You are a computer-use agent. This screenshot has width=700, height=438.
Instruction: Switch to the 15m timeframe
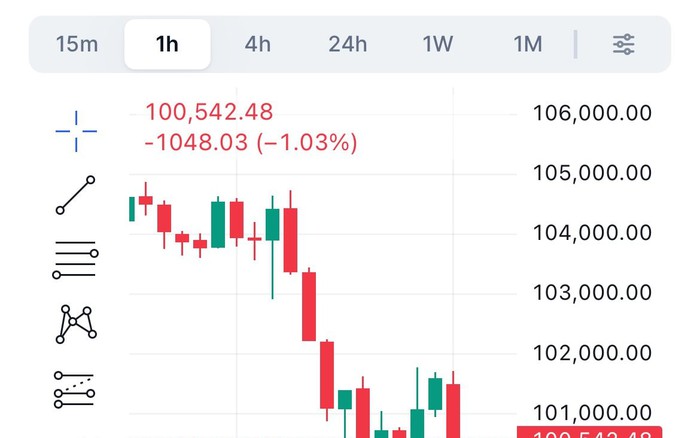pyautogui.click(x=76, y=44)
